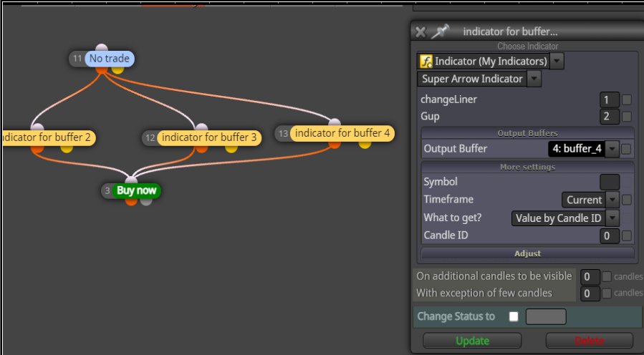Pin the indicator for buffer panel
The image size is (644, 355).
(x=440, y=31)
